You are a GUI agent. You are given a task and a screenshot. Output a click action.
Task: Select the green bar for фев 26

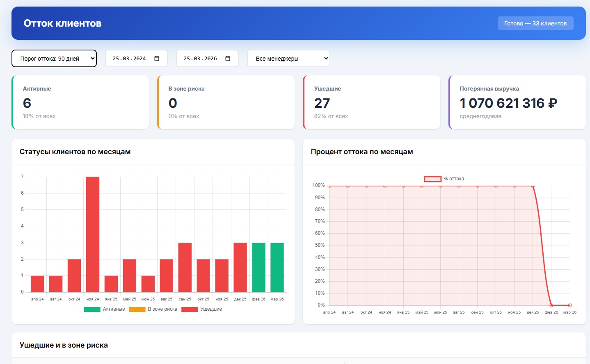[x=258, y=267]
